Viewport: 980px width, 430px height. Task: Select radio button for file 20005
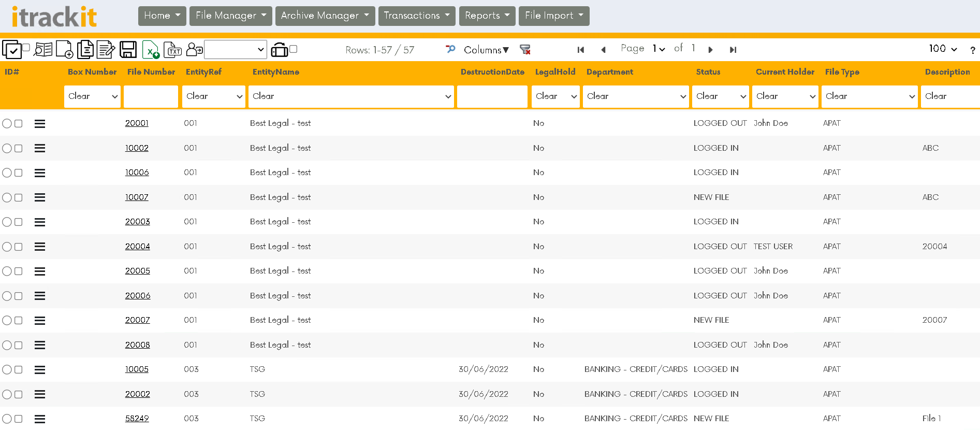coord(7,271)
